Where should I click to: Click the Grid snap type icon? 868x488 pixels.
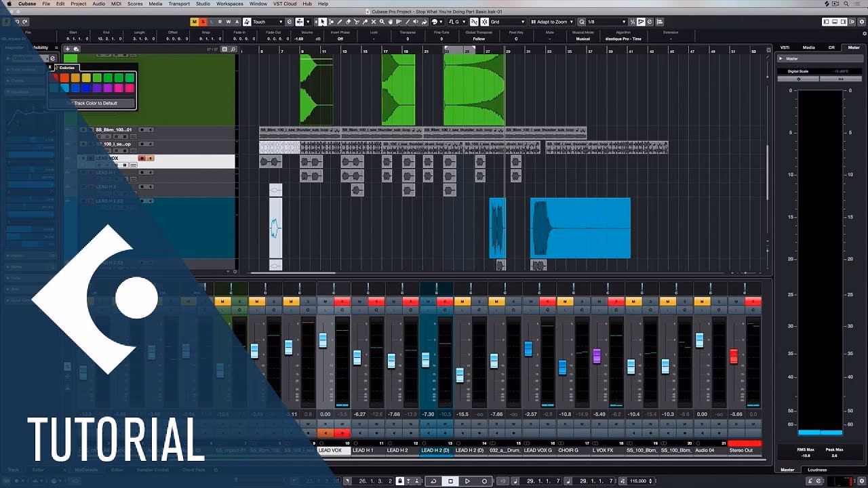[484, 22]
